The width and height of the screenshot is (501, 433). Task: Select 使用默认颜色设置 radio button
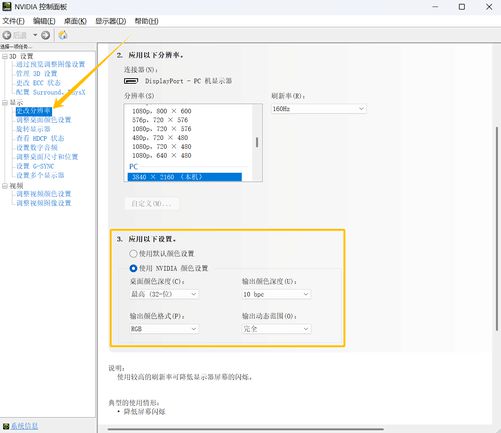tap(133, 254)
